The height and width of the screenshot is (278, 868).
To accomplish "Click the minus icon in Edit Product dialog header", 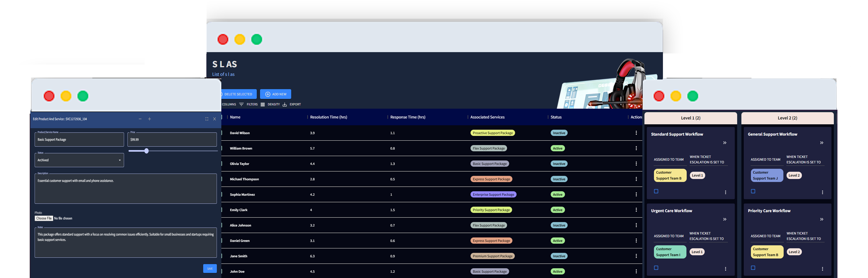I will click(x=140, y=119).
